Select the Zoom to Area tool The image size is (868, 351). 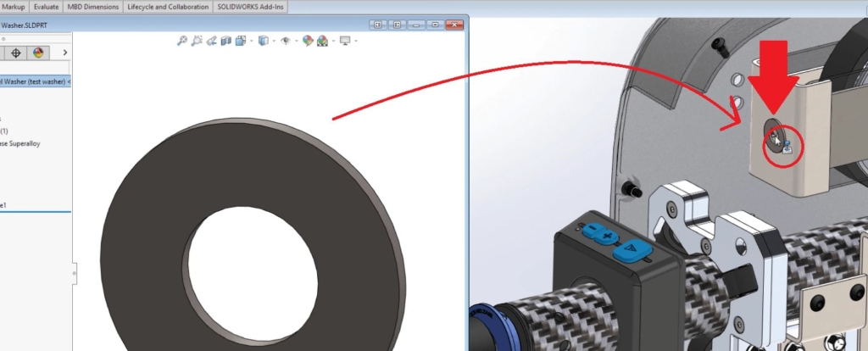197,41
